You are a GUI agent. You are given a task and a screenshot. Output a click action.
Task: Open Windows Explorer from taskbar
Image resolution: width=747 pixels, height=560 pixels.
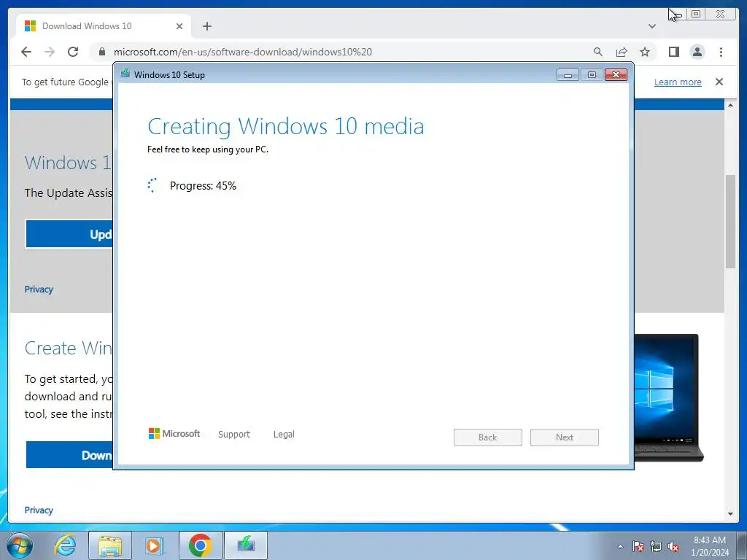click(110, 545)
